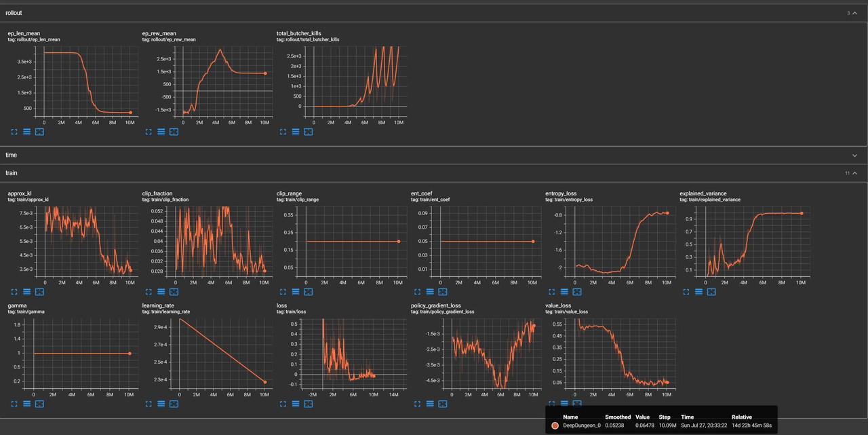Expand the total_butcher_kills chart to full size
The height and width of the screenshot is (435, 868).
pos(283,132)
